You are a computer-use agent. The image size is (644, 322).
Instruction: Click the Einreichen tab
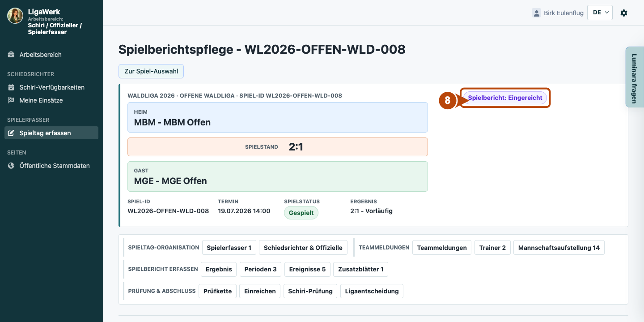(x=260, y=291)
